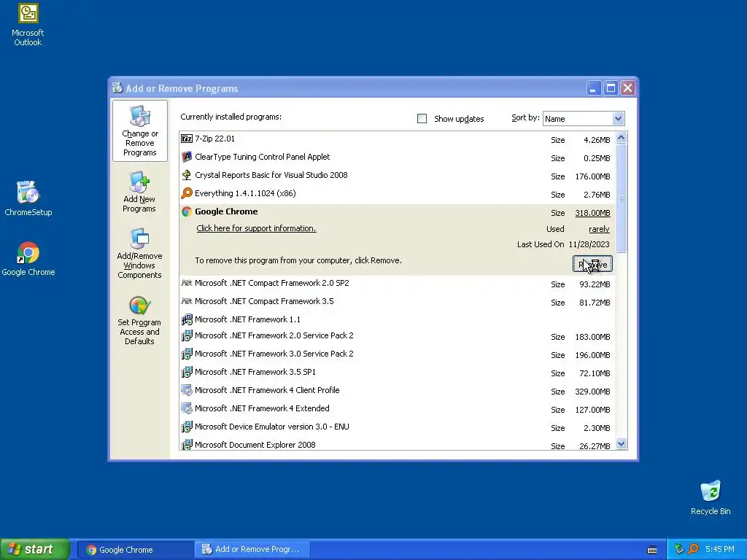Open Click here for support information link
The height and width of the screenshot is (560, 747).
click(256, 228)
